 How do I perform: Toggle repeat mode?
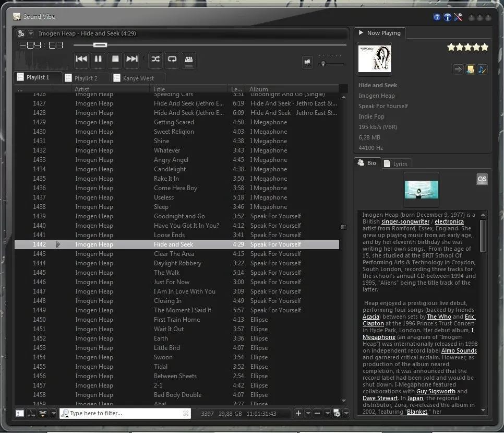click(172, 60)
